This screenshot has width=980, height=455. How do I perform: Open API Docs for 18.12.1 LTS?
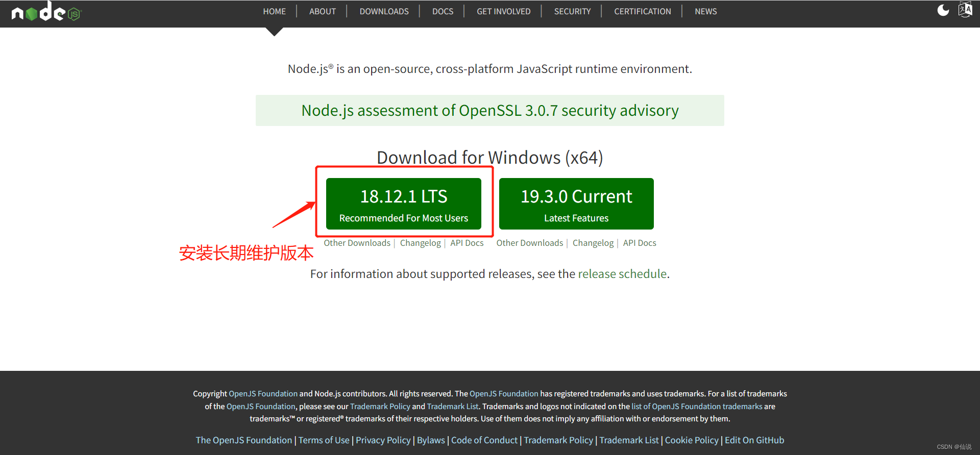[467, 243]
